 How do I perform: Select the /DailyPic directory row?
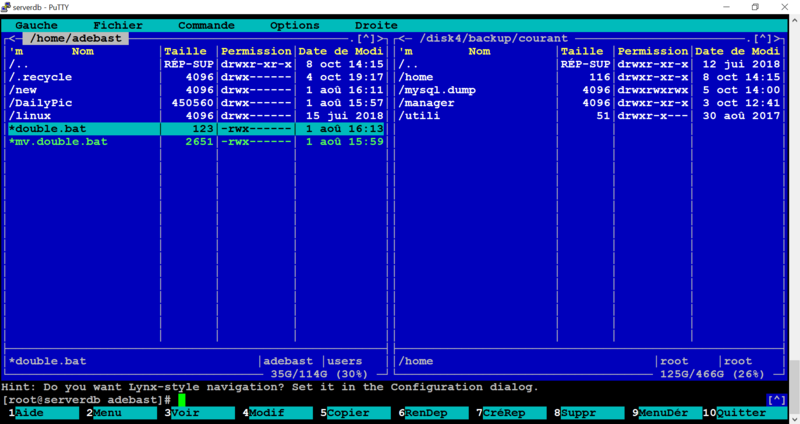pos(196,103)
